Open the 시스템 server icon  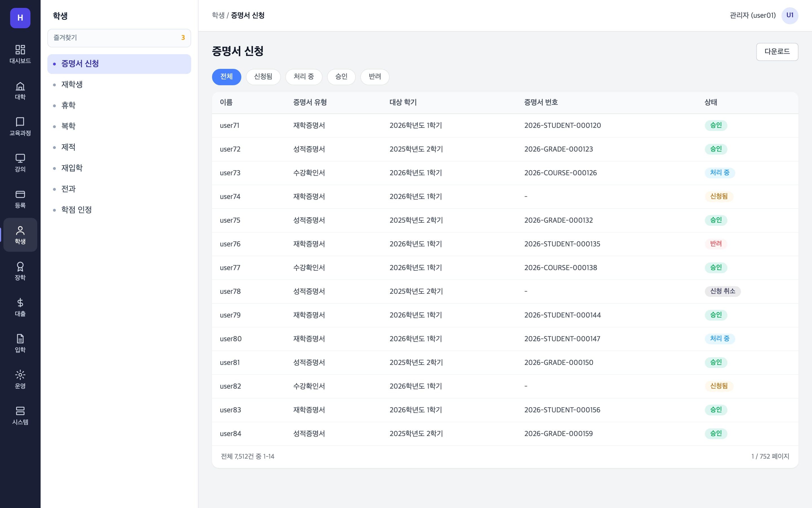20,415
